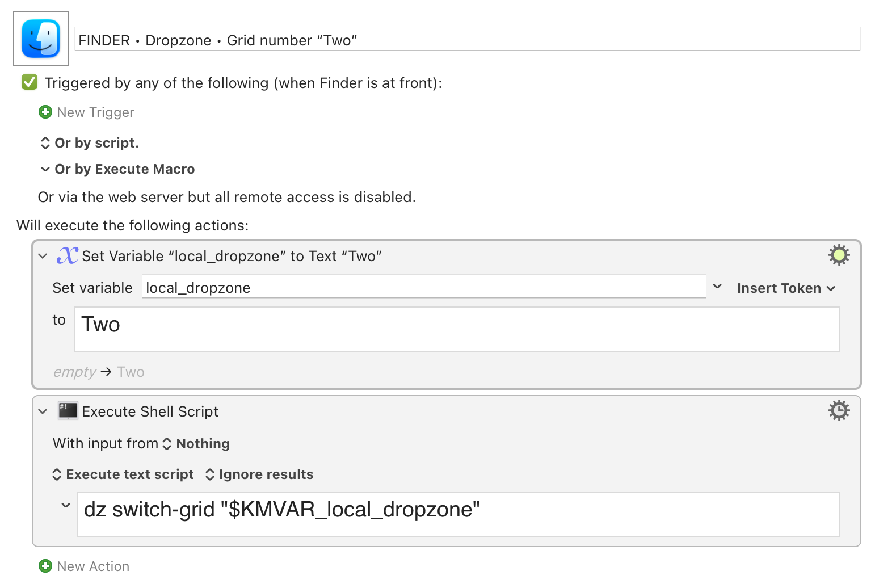Toggle the macro enabled green checkbox

pyautogui.click(x=30, y=82)
